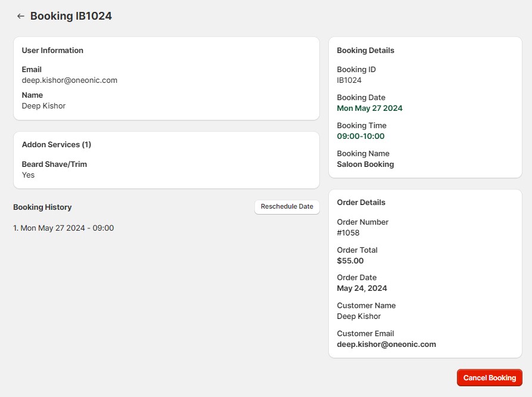532x397 pixels.
Task: Click the order date May 24, 2024
Action: (362, 289)
